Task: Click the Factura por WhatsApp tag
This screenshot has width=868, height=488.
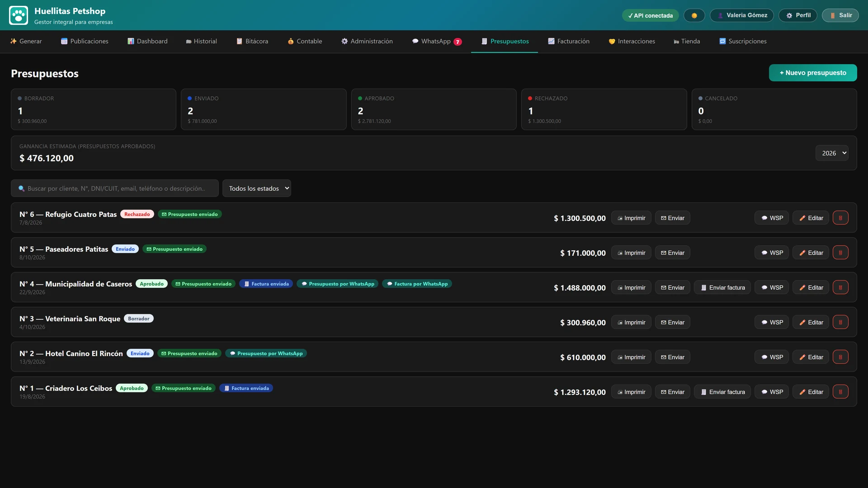Action: 416,284
